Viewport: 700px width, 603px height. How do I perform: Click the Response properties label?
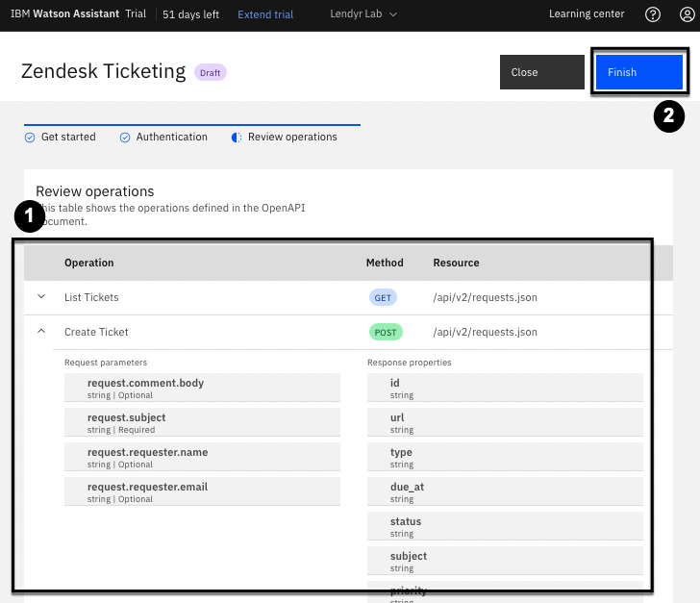410,363
